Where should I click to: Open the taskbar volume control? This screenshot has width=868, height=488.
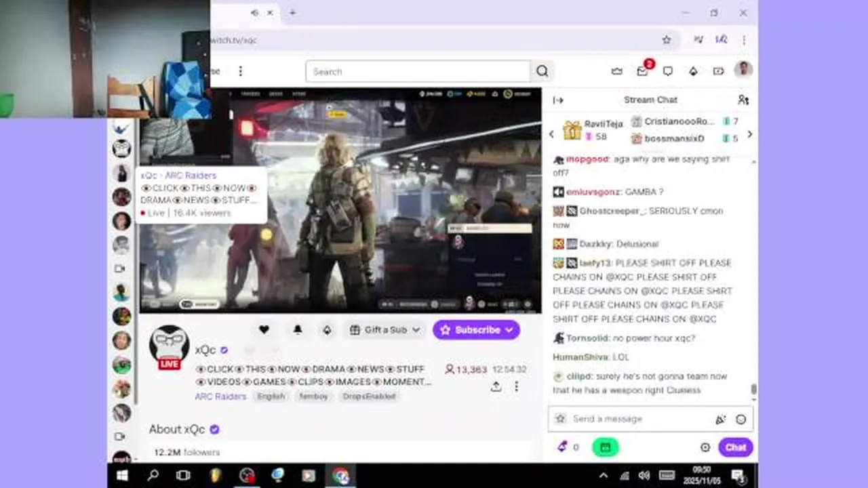coord(644,476)
